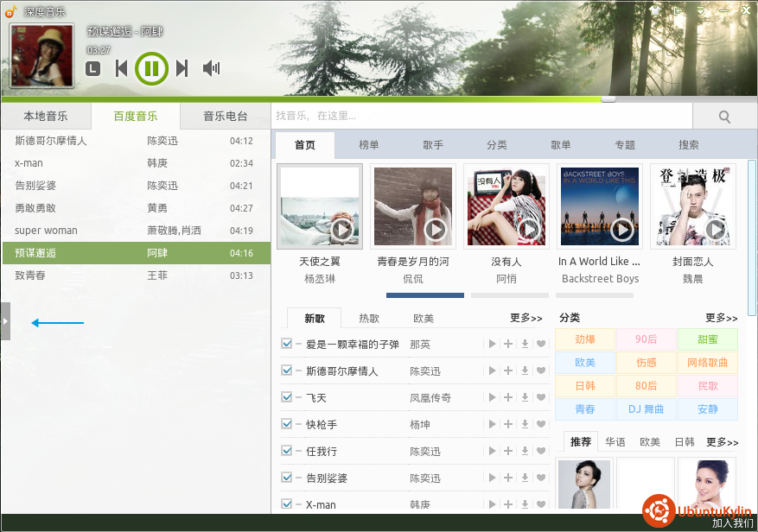Uncheck the X-man song checkbox
Image resolution: width=758 pixels, height=532 pixels.
tap(287, 503)
